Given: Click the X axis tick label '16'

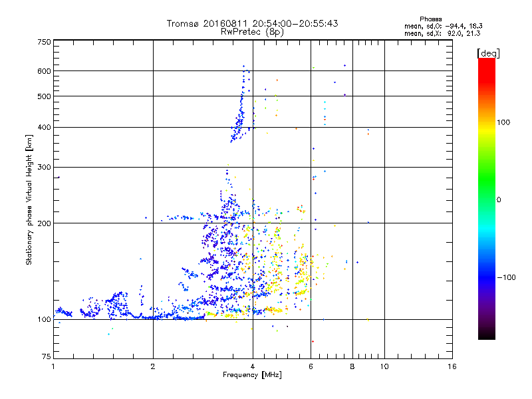Looking at the screenshot, I should pyautogui.click(x=452, y=366).
